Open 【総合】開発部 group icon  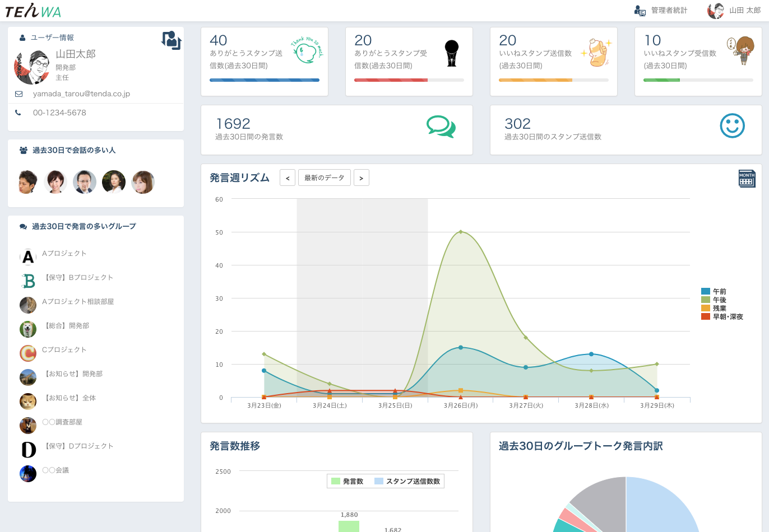click(x=28, y=329)
